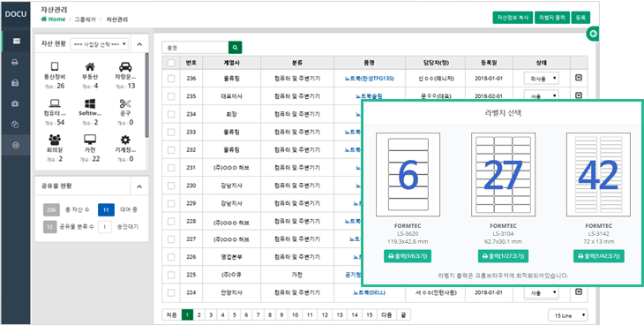Tick the checkbox for row 230

(171, 186)
